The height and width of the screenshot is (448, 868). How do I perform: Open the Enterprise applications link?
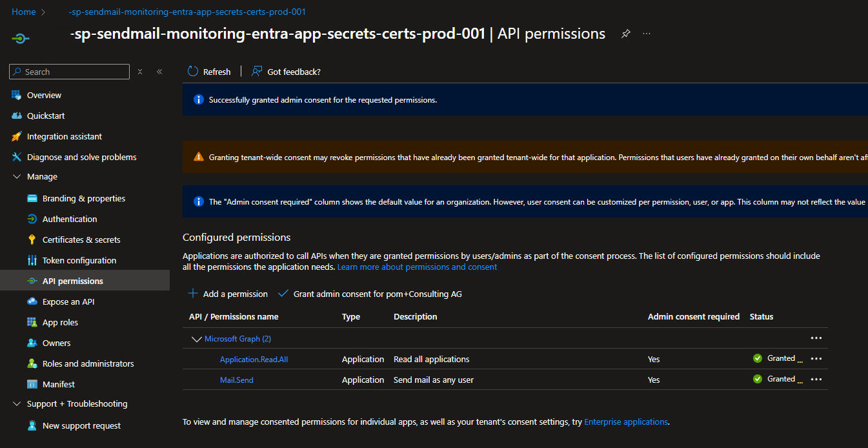pos(625,422)
